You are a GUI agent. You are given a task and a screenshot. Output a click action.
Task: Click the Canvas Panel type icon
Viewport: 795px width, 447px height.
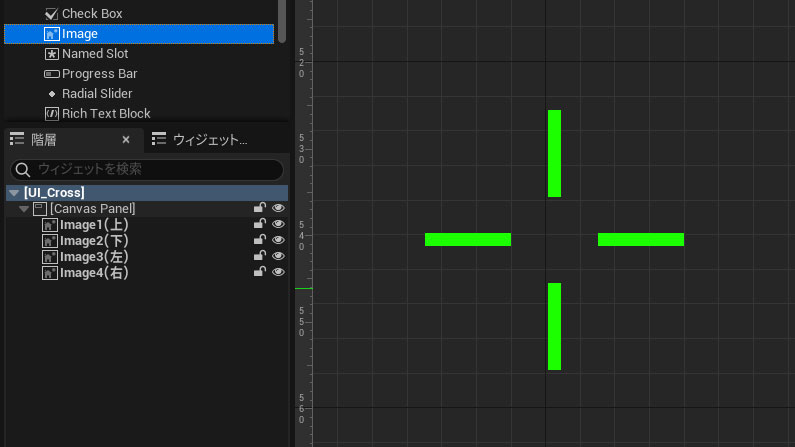40,208
